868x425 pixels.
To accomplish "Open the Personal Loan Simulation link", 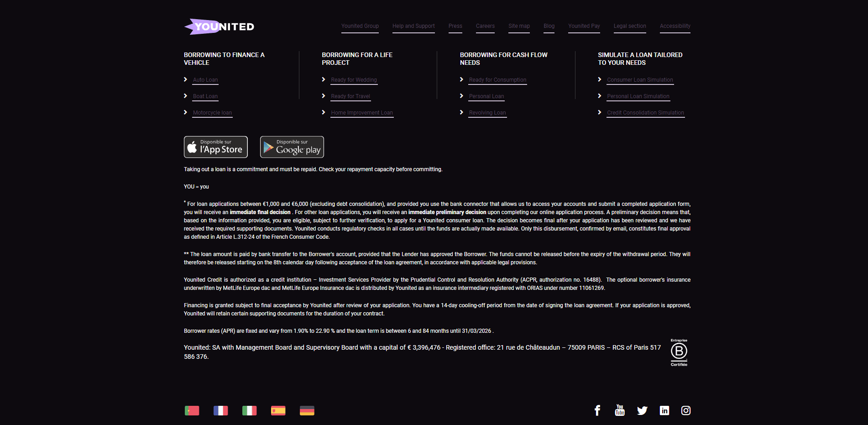I will pos(638,96).
